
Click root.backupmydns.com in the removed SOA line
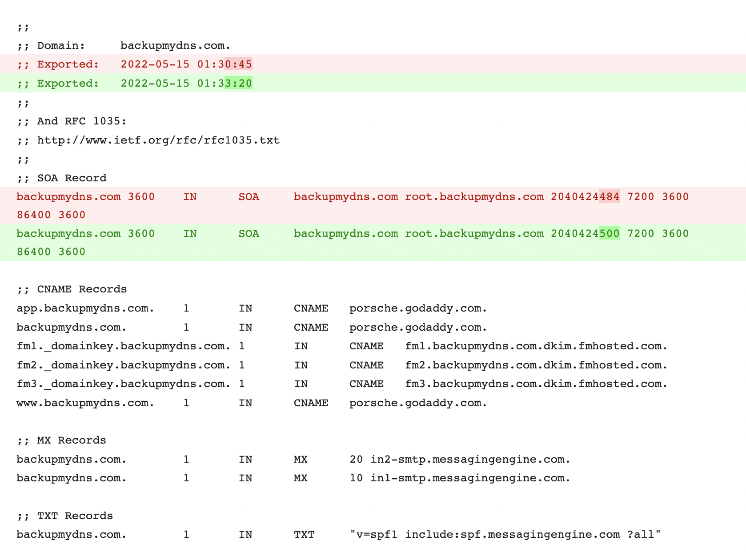tap(474, 196)
